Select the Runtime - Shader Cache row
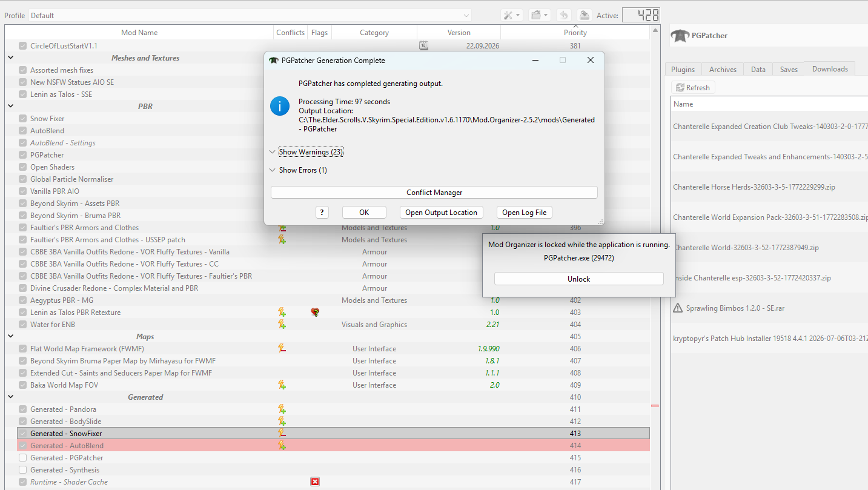 (333, 482)
